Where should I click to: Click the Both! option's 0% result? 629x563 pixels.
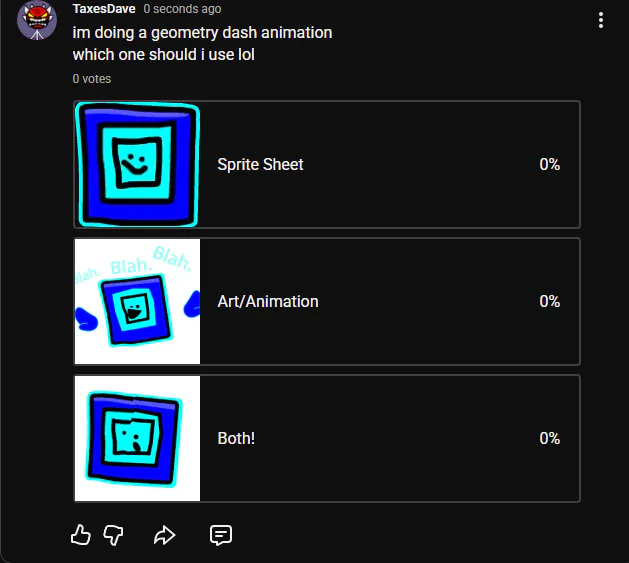click(x=550, y=438)
